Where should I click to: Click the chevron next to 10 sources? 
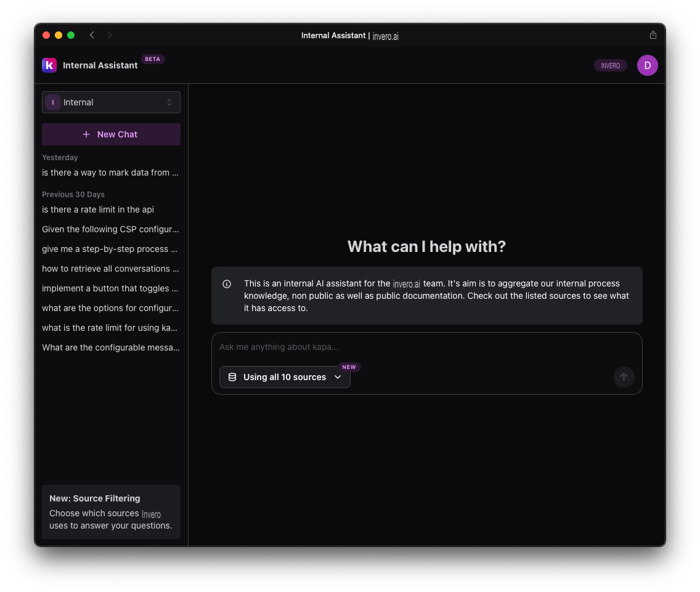pos(338,377)
